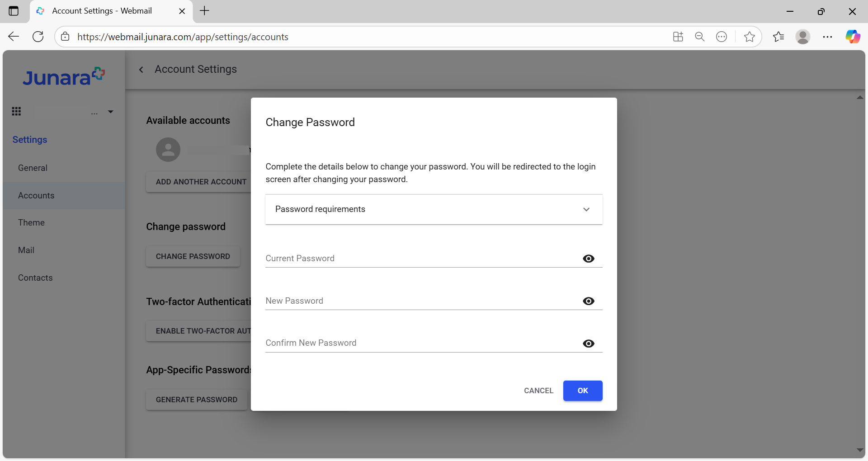
Task: Select Accounts in the settings sidebar
Action: coord(64,195)
